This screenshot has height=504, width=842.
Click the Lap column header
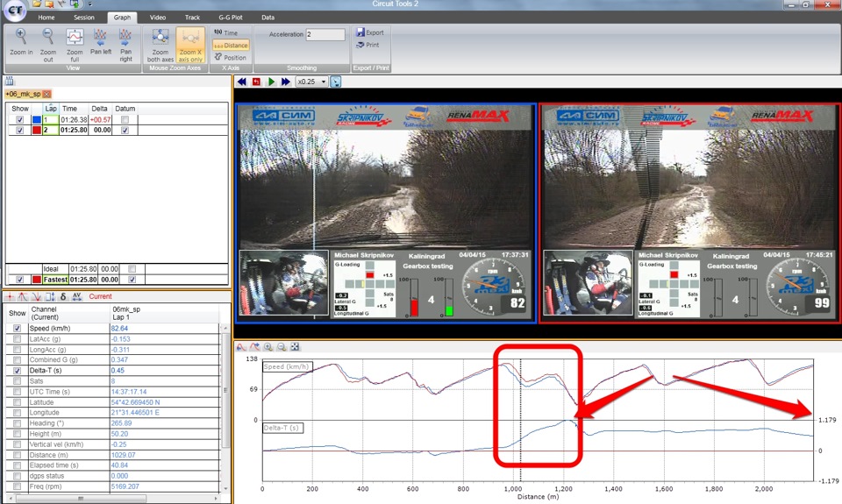coord(51,109)
